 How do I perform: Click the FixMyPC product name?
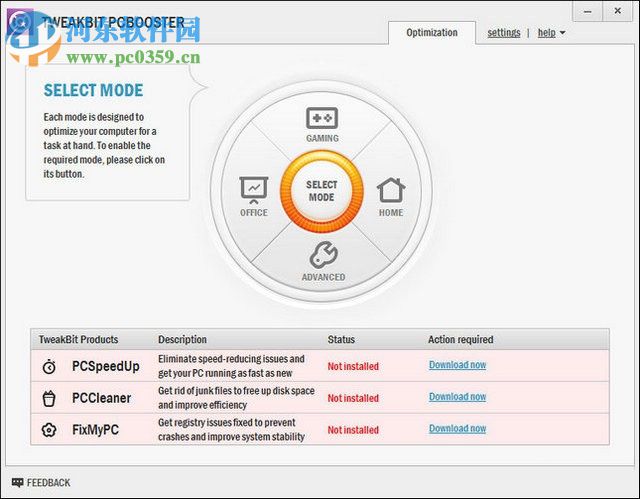pyautogui.click(x=95, y=430)
